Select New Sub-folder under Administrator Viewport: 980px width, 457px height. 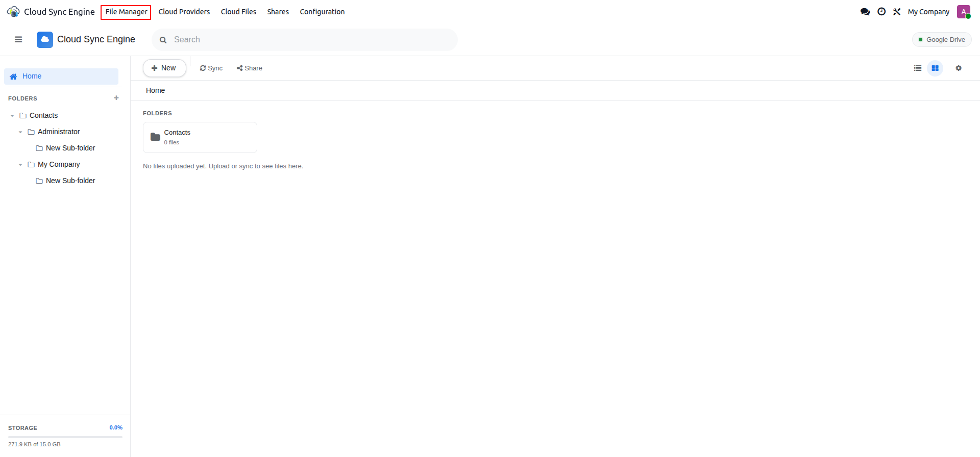click(x=70, y=148)
